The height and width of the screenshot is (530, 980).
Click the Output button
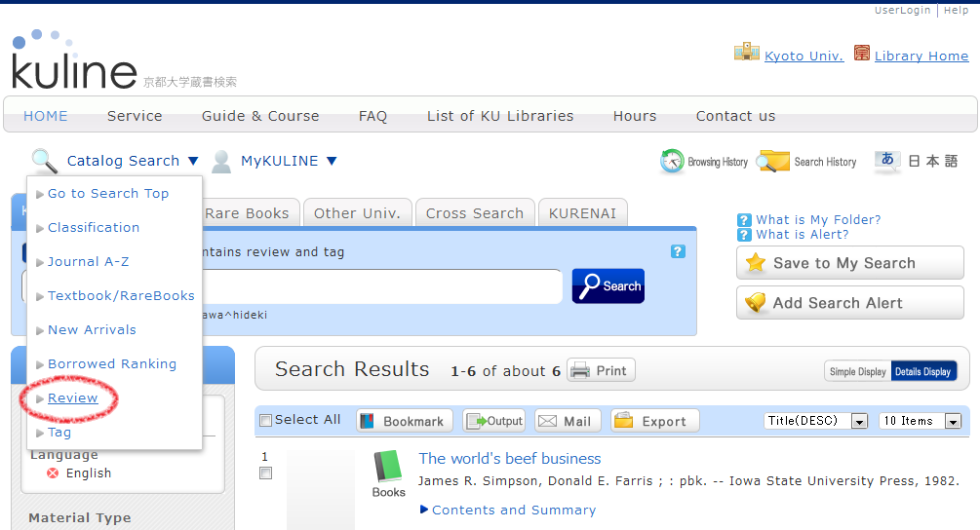click(x=493, y=421)
